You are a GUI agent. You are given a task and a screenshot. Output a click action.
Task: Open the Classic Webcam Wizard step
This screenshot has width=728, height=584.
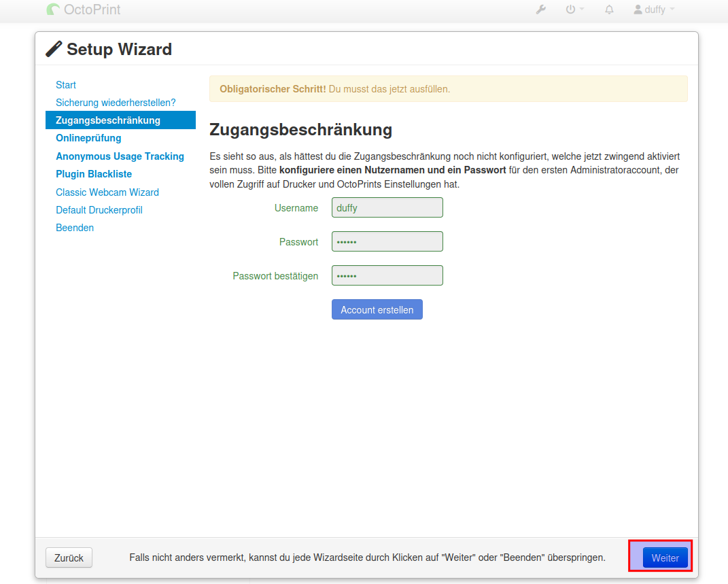(x=107, y=192)
